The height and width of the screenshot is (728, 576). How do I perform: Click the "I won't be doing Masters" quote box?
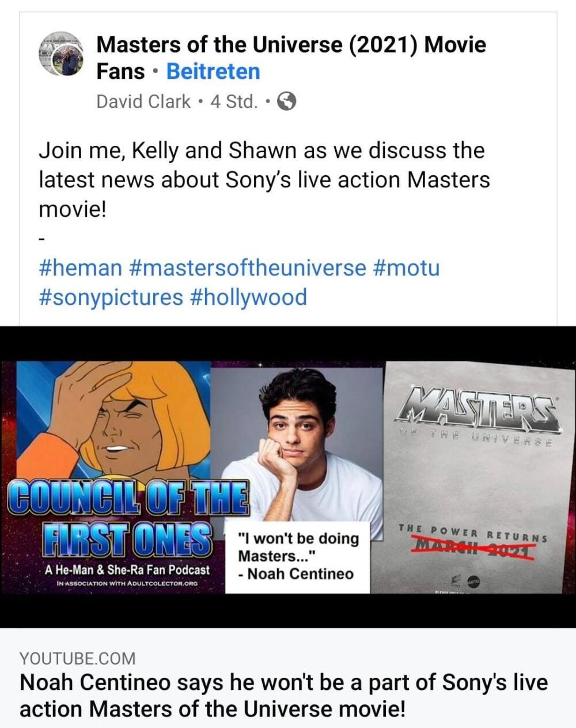click(297, 557)
